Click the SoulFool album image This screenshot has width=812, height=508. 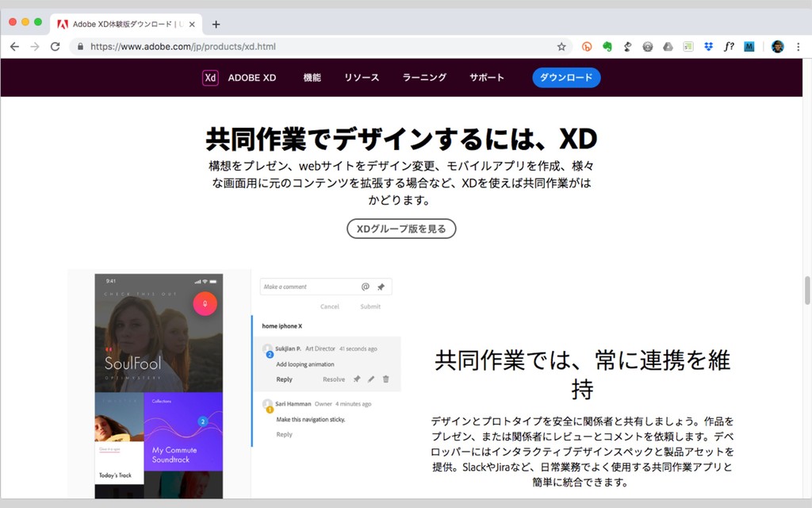159,333
